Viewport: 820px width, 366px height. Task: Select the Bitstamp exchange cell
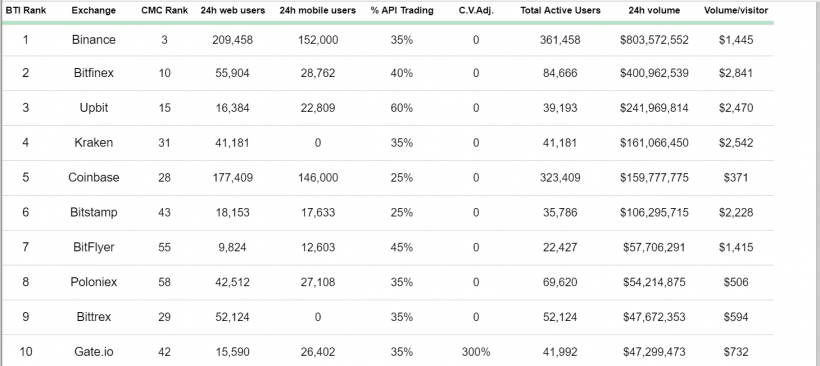pyautogui.click(x=94, y=212)
